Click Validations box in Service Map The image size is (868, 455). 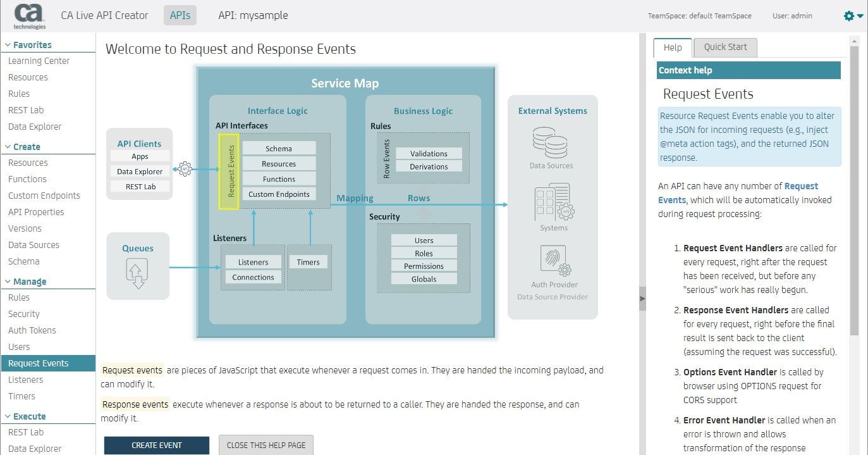pos(429,154)
